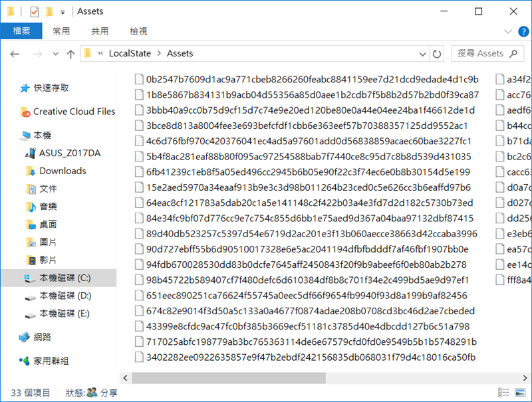Viewport: 532px width, 402px height.
Task: Click the 快速存取 star icon
Action: point(25,88)
